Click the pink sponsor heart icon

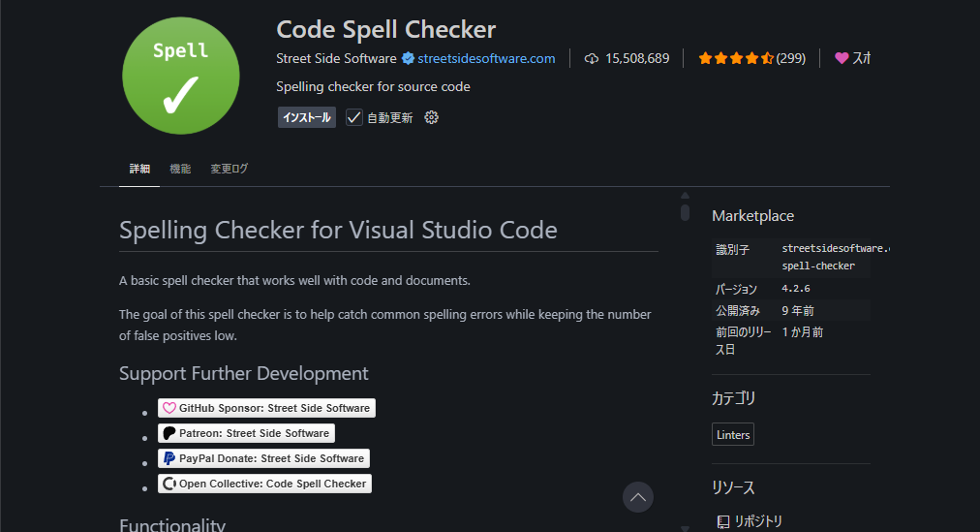point(842,58)
